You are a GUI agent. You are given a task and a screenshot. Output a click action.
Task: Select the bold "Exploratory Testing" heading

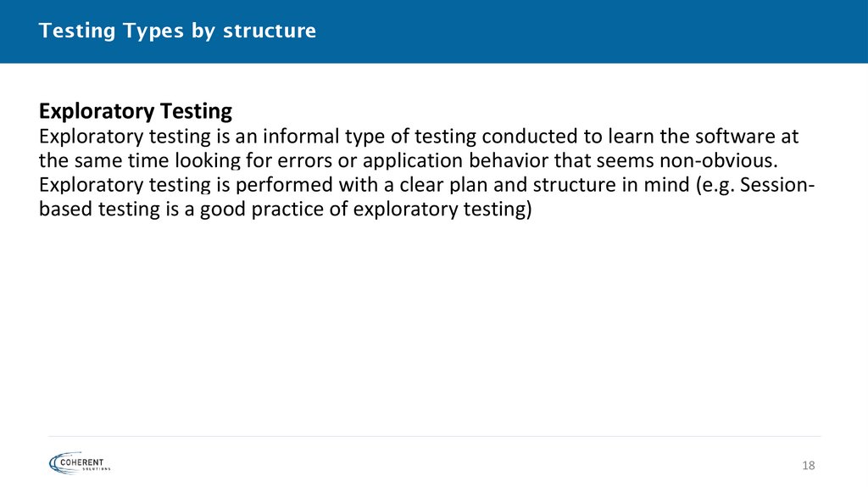click(x=136, y=110)
